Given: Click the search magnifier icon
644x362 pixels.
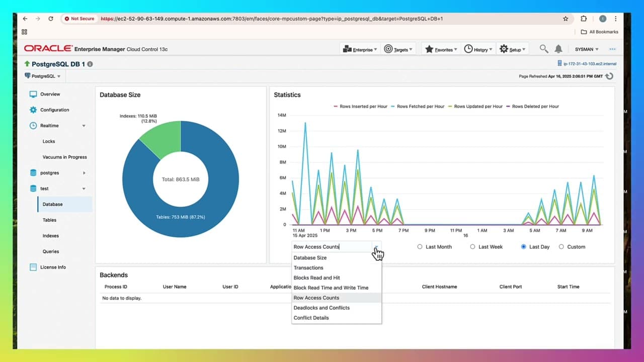Looking at the screenshot, I should 543,49.
